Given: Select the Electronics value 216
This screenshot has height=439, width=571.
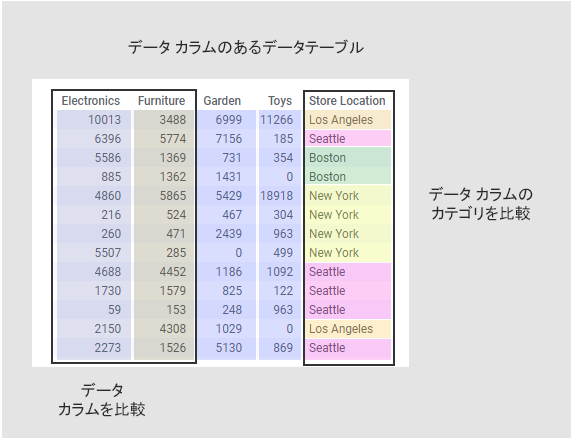Looking at the screenshot, I should pos(111,214).
